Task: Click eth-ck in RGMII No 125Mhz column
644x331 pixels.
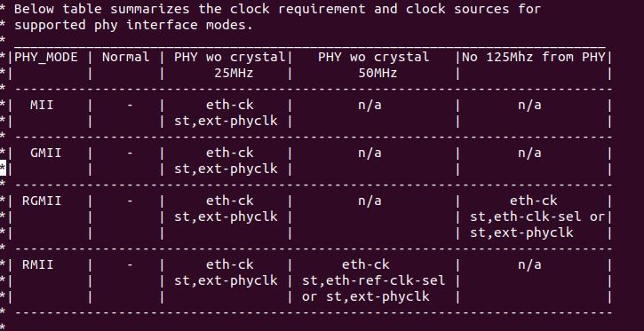Action: click(534, 201)
